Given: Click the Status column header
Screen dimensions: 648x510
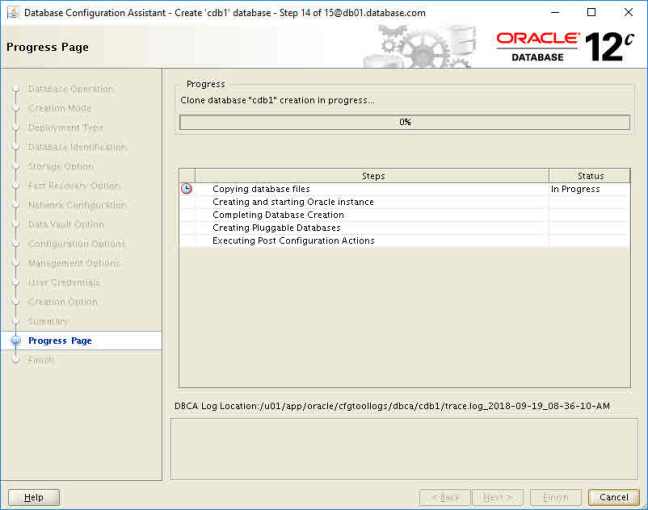Looking at the screenshot, I should tap(589, 176).
